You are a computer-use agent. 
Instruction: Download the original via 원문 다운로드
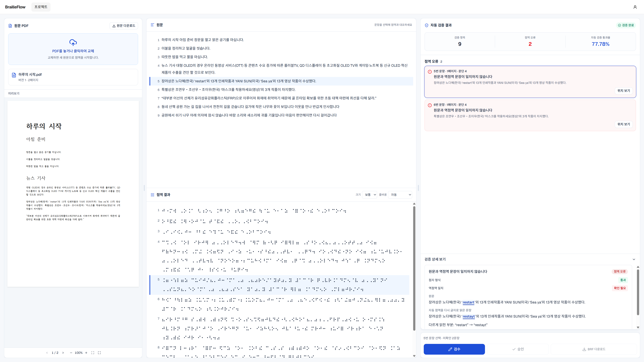pos(124,26)
